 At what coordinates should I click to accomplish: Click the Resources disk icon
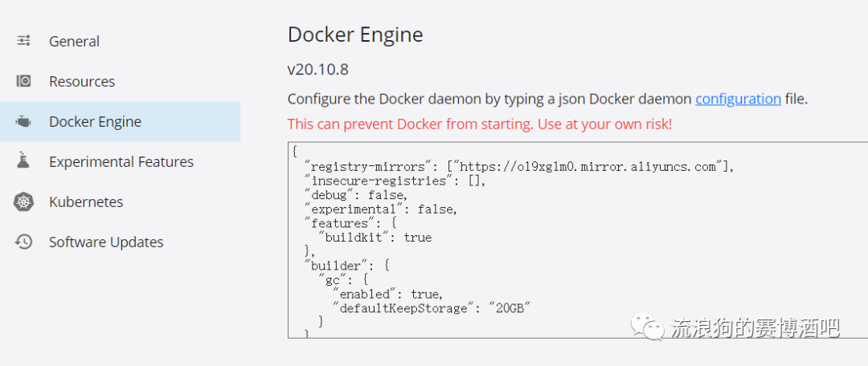[x=24, y=81]
